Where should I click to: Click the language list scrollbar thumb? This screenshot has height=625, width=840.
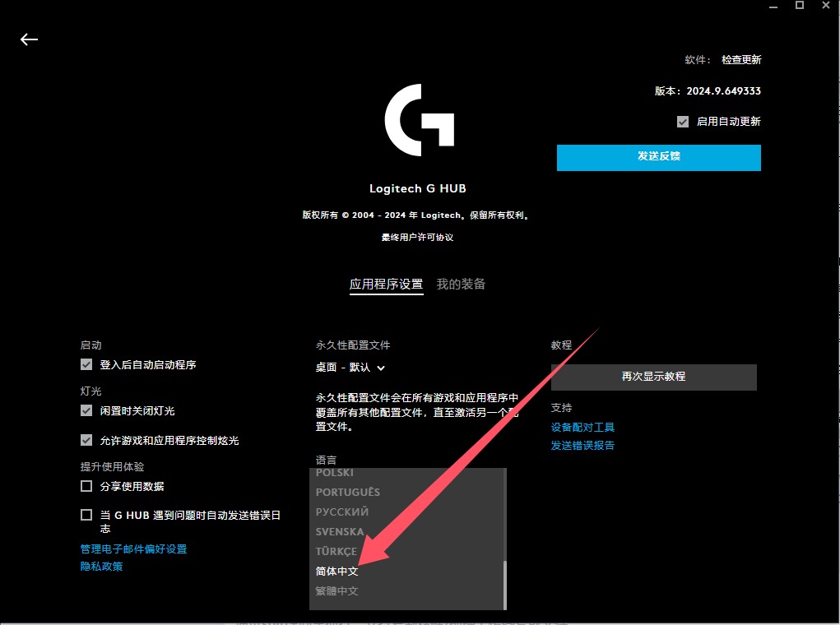tap(504, 585)
